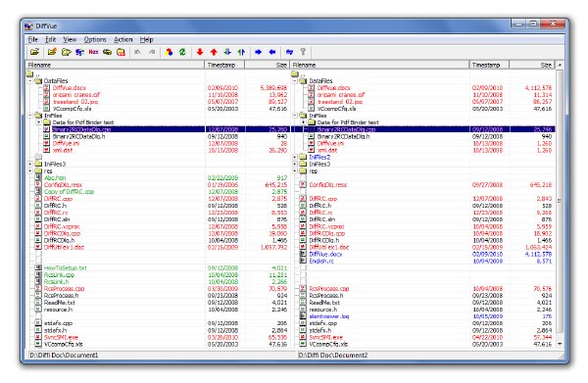
Task: Select HowToSetup.txt in left pane
Action: click(66, 268)
